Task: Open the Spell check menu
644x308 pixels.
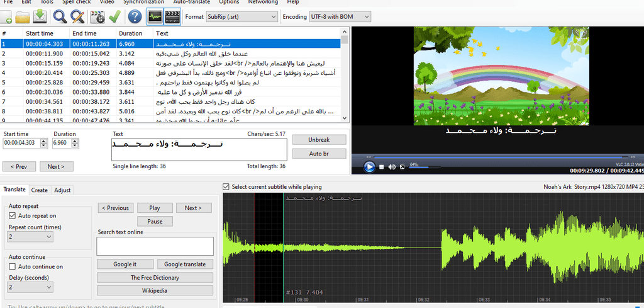Action: coord(77,2)
